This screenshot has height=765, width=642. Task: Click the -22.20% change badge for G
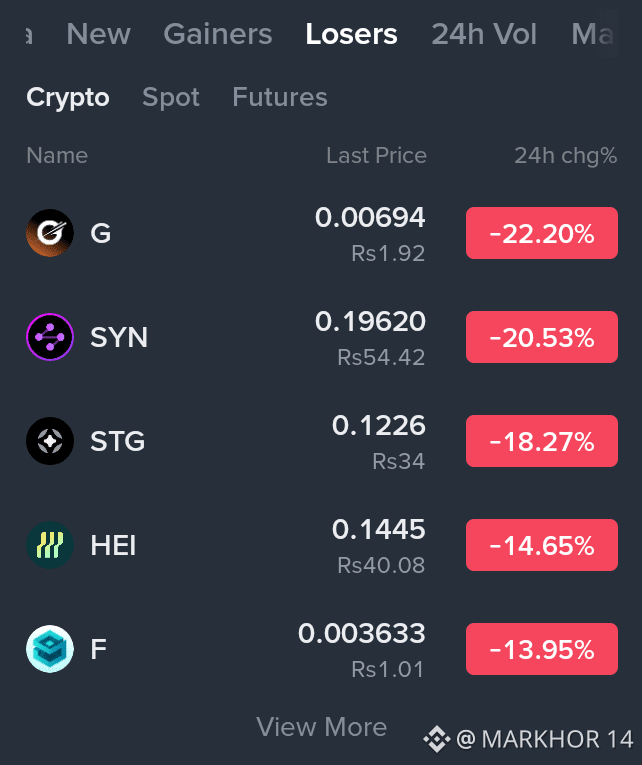[x=542, y=233]
